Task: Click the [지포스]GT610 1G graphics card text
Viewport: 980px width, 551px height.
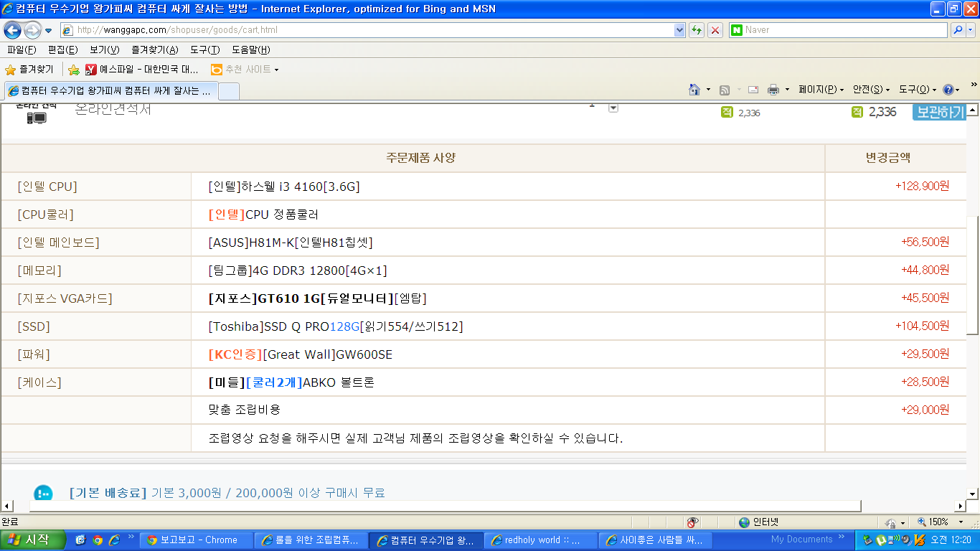Action: point(317,298)
